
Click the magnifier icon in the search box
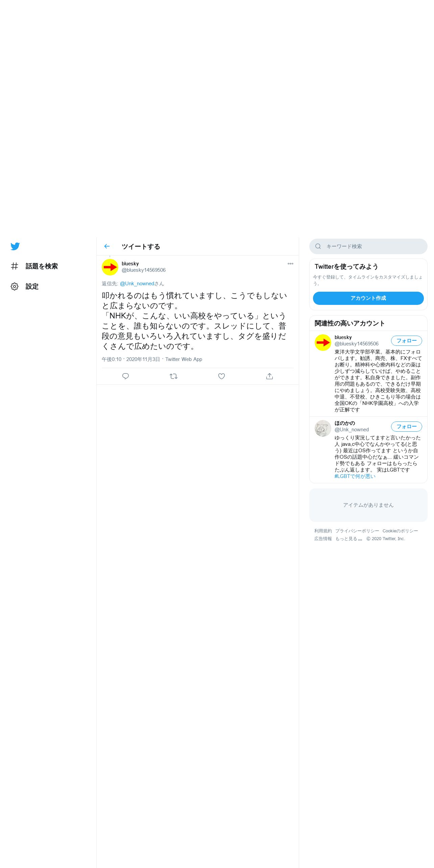(x=318, y=246)
